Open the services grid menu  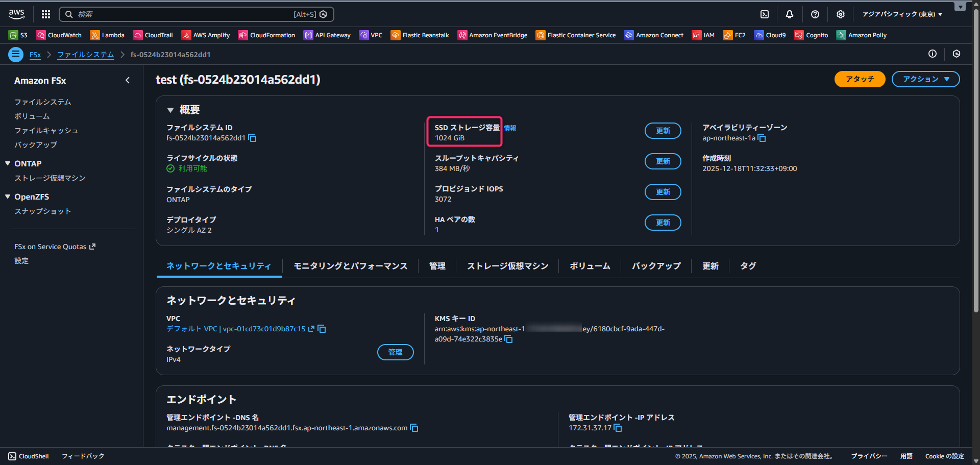pyautogui.click(x=46, y=14)
